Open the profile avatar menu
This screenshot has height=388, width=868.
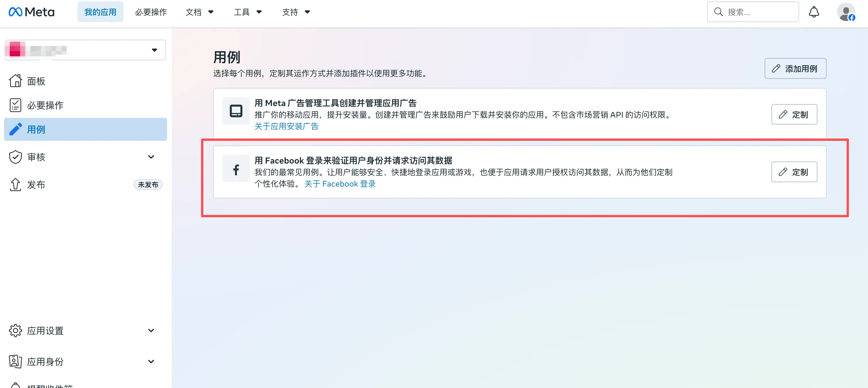point(846,12)
